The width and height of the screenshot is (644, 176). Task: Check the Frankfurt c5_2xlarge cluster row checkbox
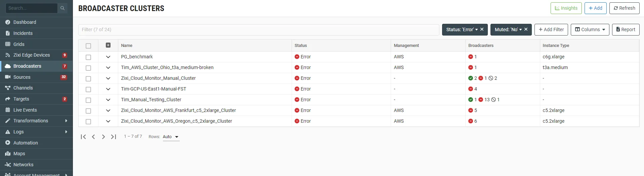coord(88,111)
